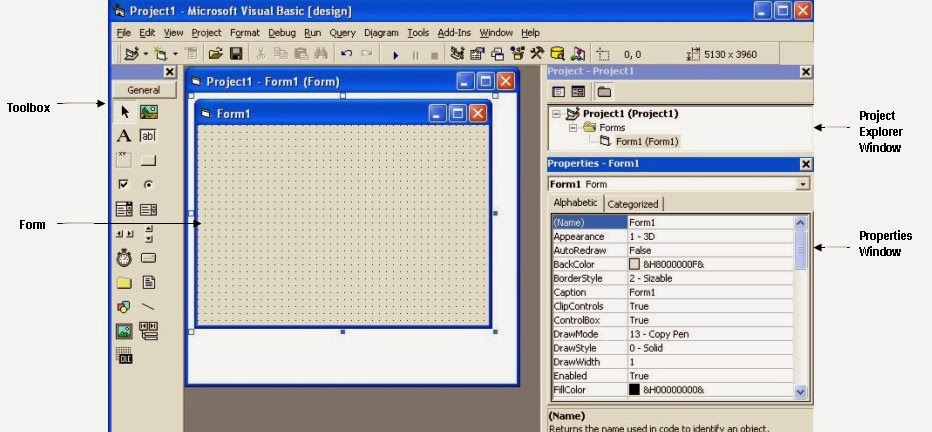Click the Properties Window toolbar icon

477,54
